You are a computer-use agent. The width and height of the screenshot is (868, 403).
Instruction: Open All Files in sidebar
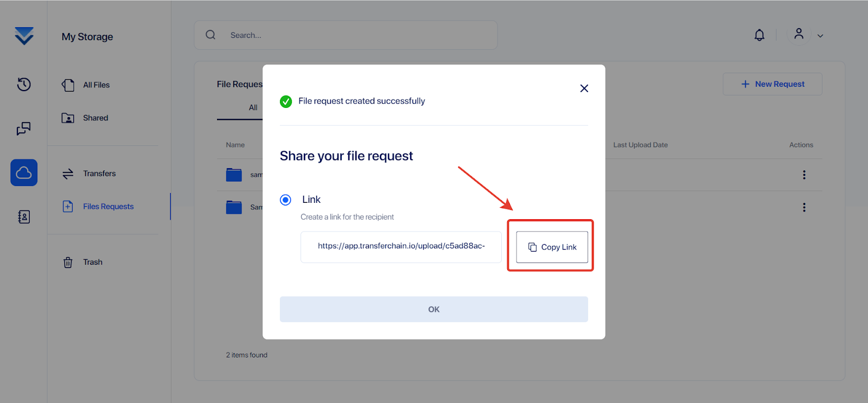pyautogui.click(x=97, y=85)
